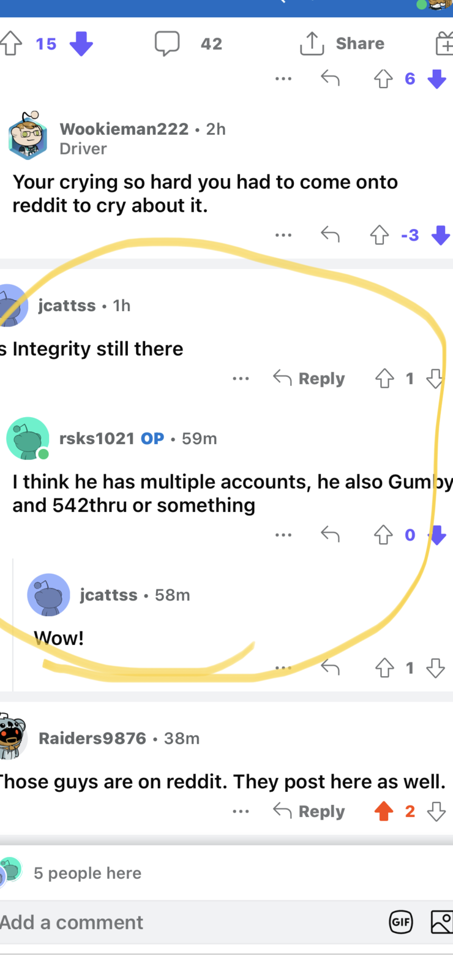Tap the Share button on the post

(342, 43)
